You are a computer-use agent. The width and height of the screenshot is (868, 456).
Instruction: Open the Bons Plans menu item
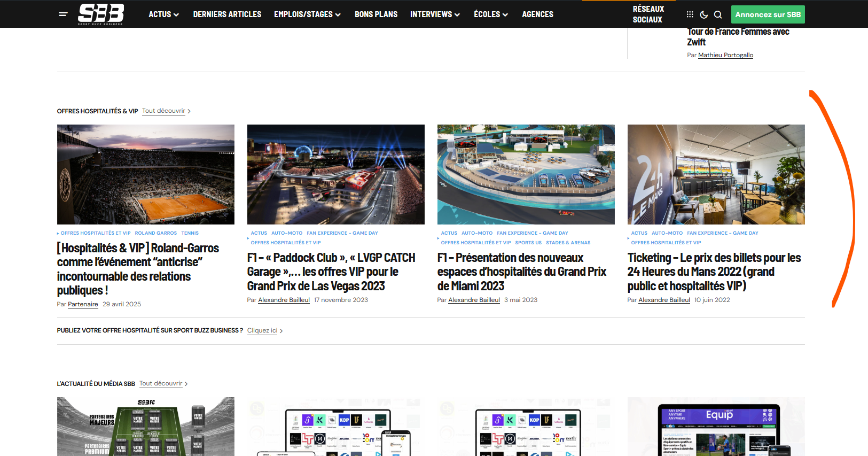[376, 14]
